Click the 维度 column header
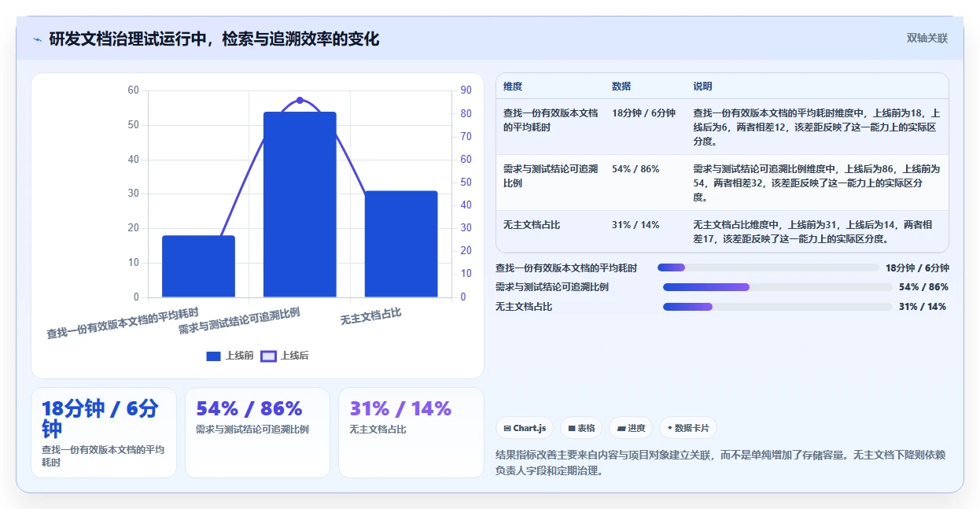980x509 pixels. pyautogui.click(x=513, y=87)
